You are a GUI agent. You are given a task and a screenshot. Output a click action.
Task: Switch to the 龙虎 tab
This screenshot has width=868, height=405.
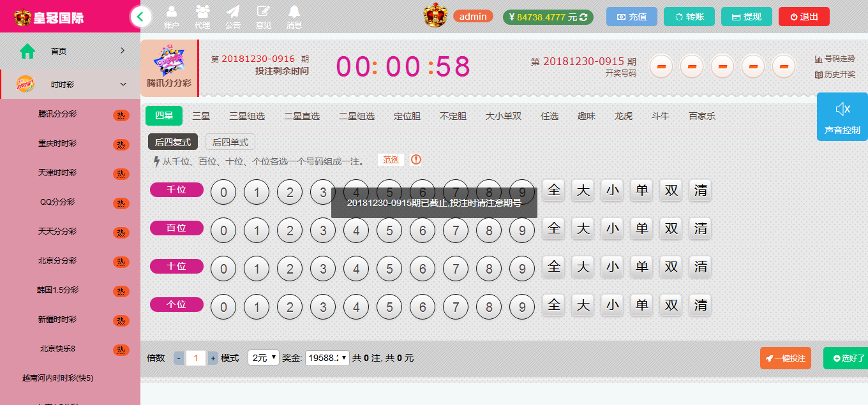(623, 116)
